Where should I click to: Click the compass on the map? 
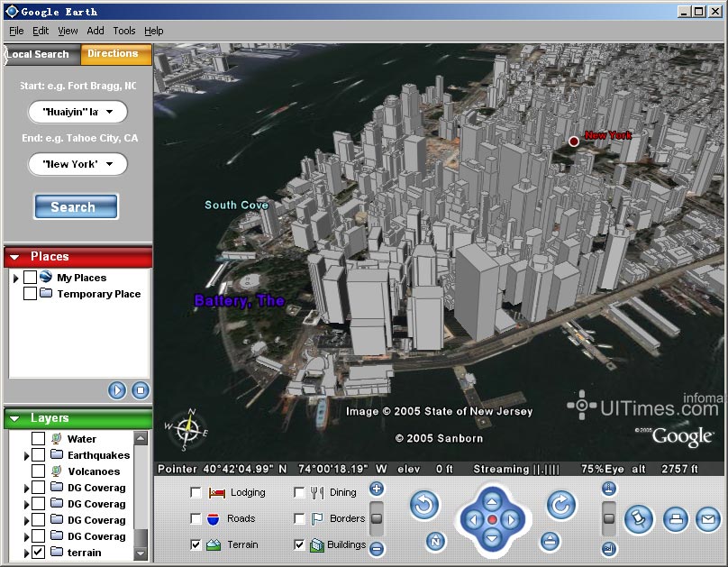point(187,430)
